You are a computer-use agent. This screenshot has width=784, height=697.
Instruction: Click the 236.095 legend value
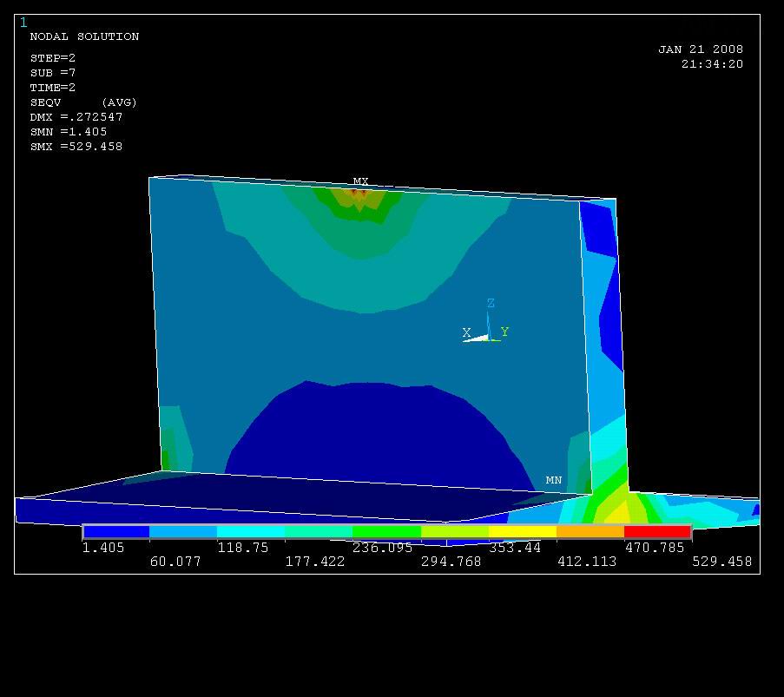[x=383, y=548]
